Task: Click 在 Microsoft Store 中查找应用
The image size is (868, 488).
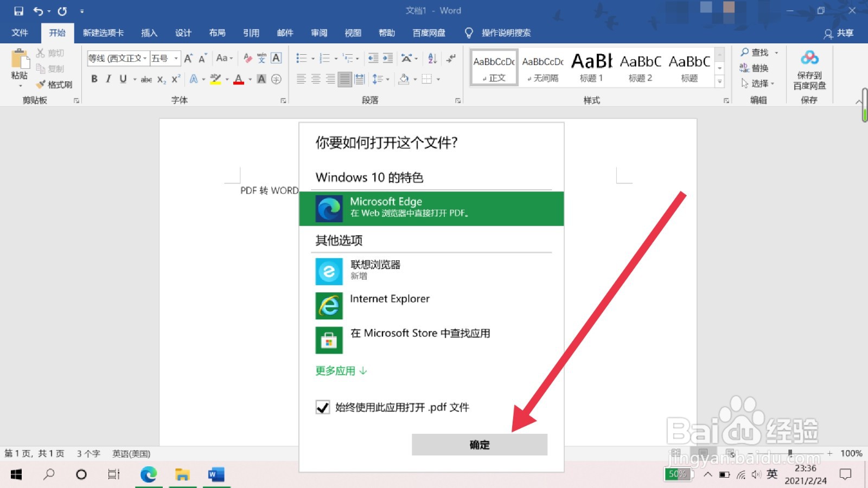Action: (x=431, y=340)
